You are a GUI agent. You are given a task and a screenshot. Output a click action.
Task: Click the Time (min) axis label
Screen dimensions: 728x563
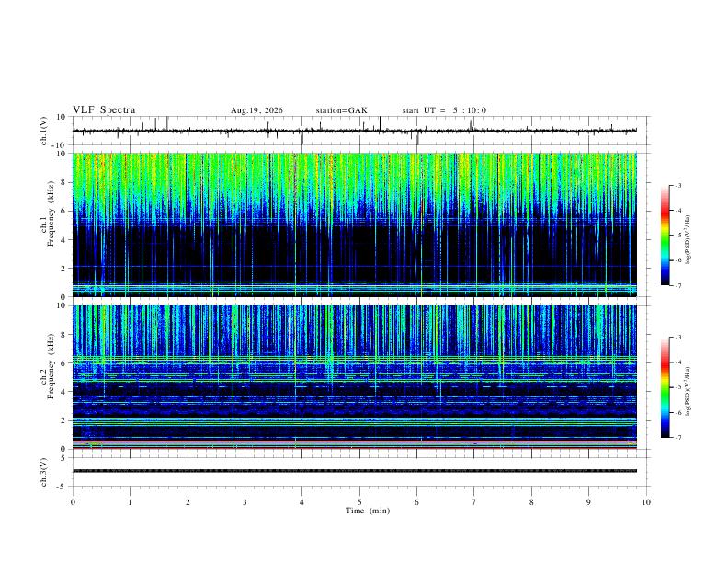(x=368, y=511)
